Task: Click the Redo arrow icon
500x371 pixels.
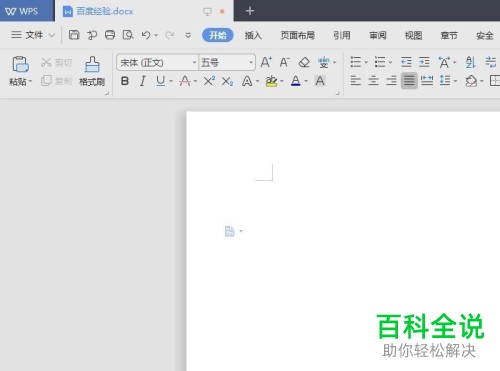Action: tap(170, 35)
